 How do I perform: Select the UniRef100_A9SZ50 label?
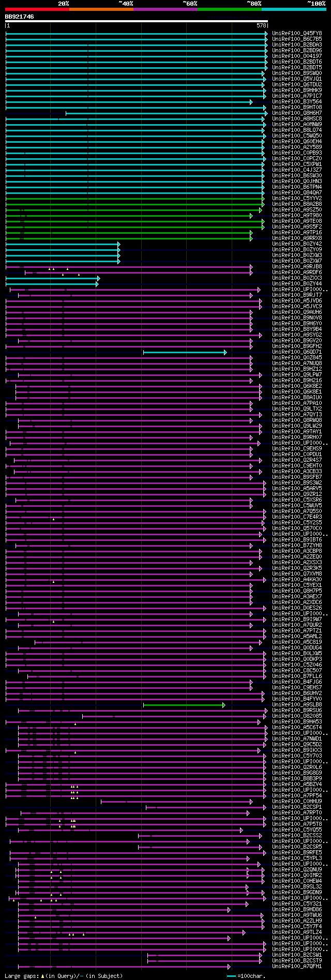[x=297, y=209]
